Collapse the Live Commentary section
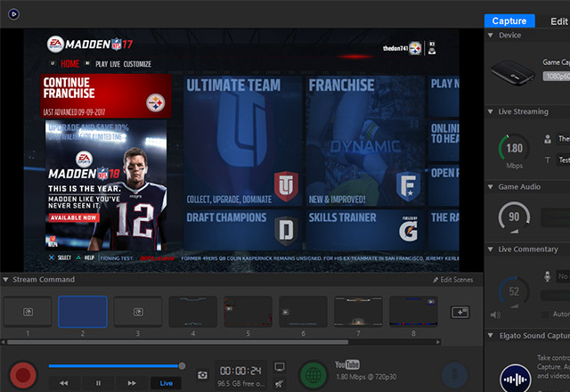 click(x=491, y=249)
